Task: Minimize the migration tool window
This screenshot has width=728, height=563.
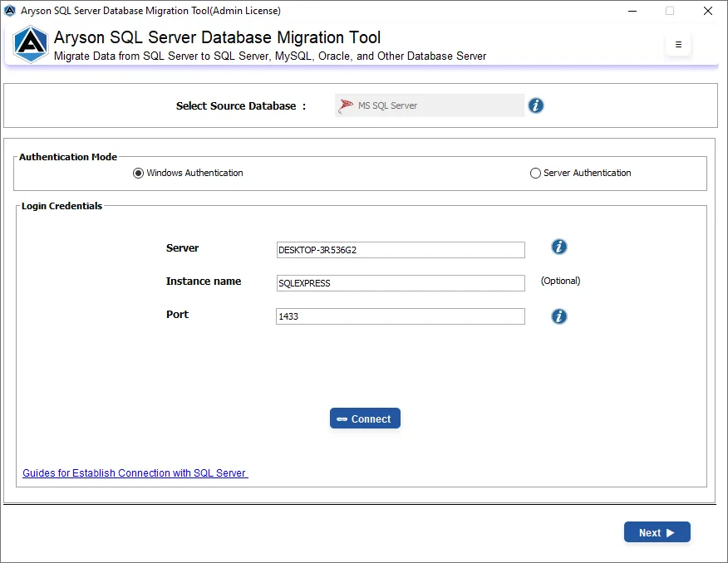Action: 632,11
